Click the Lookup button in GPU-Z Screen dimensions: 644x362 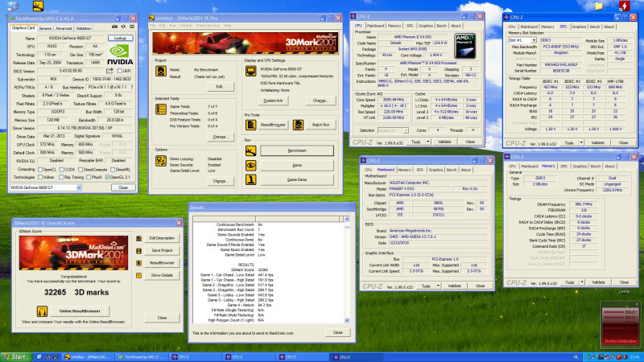(120, 38)
